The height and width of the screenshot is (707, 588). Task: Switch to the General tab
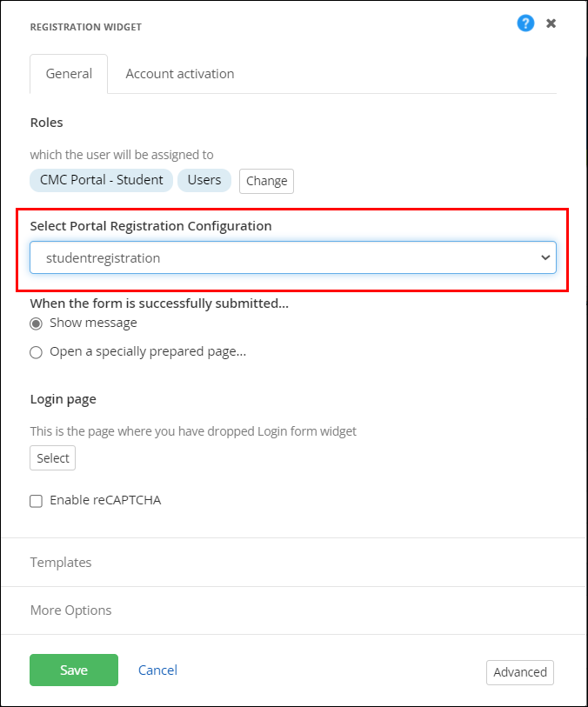pyautogui.click(x=69, y=74)
